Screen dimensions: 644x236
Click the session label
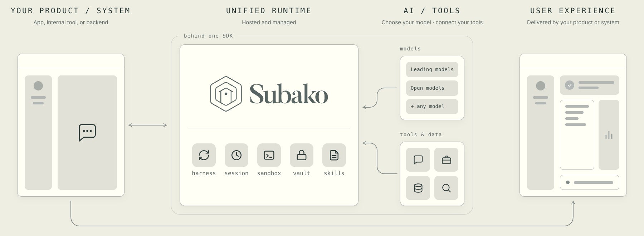(236, 173)
